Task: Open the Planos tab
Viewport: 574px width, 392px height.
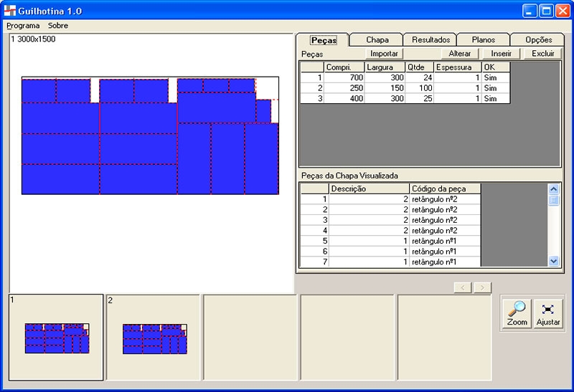Action: (483, 40)
